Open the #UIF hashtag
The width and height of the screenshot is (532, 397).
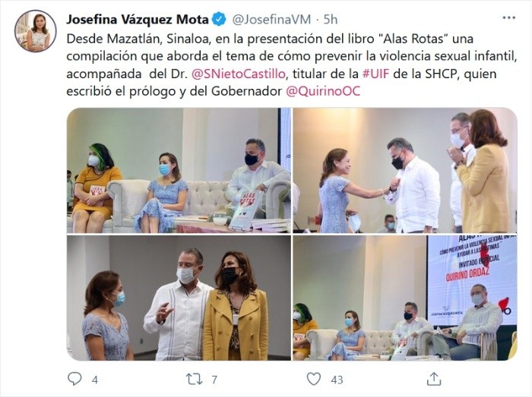(375, 74)
